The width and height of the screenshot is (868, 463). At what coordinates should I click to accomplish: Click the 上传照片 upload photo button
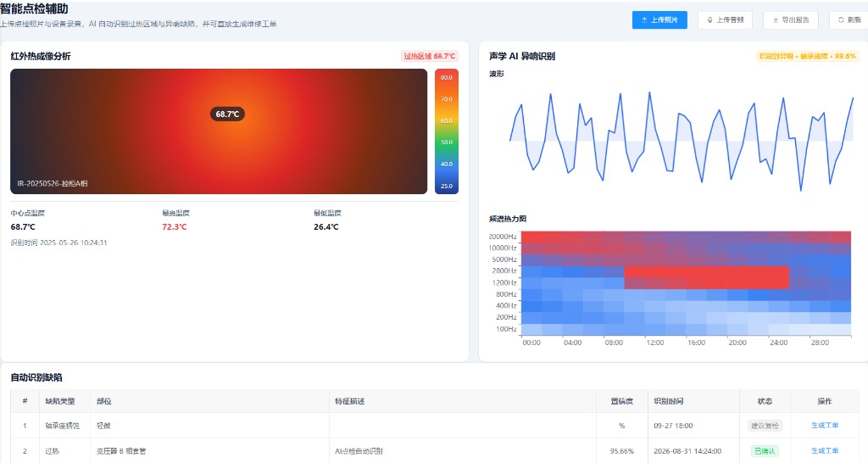click(x=659, y=20)
